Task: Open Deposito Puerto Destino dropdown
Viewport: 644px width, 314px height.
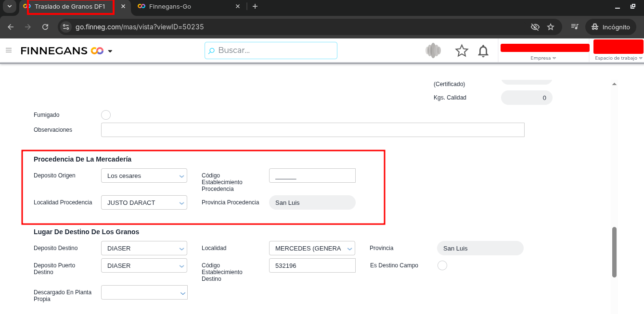Action: pos(144,265)
